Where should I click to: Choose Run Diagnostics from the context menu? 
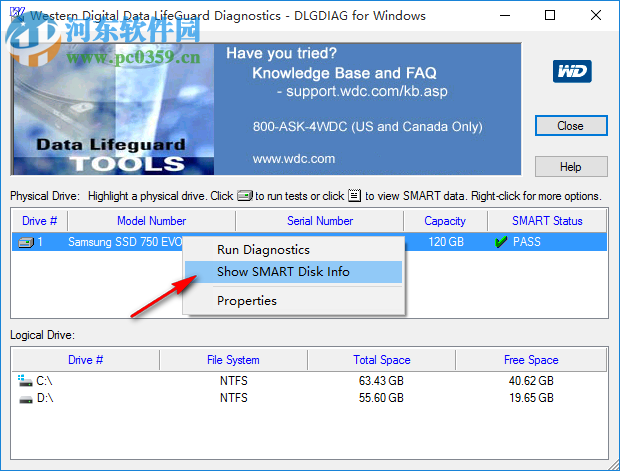293,250
